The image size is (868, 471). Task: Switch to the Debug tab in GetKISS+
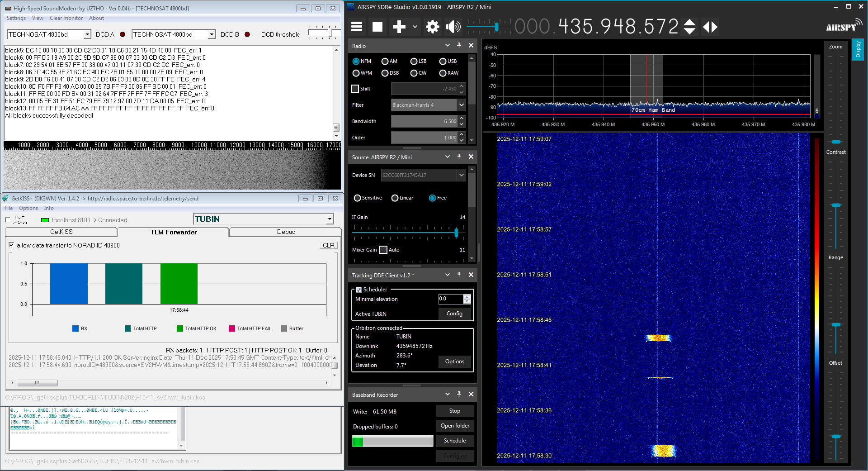click(286, 232)
